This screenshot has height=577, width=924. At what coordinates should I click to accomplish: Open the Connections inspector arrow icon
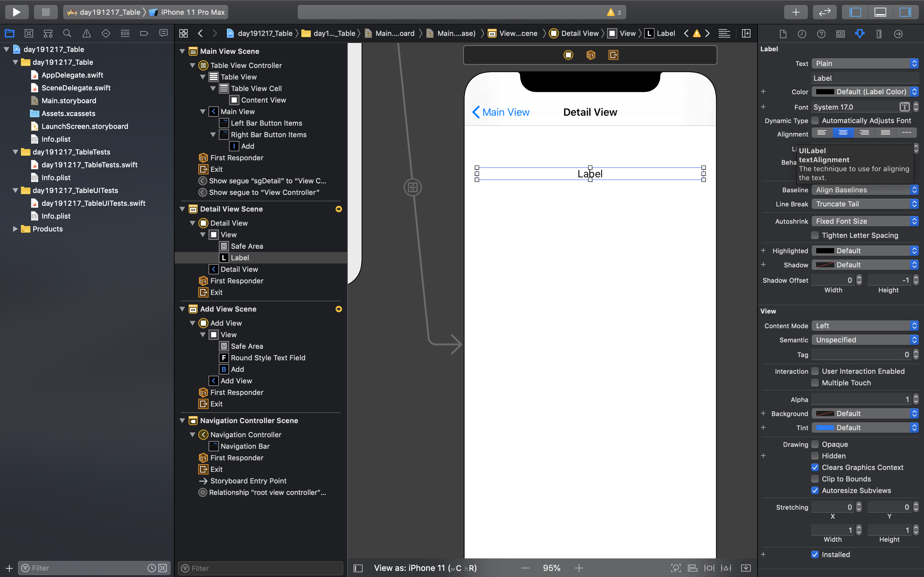(x=898, y=34)
